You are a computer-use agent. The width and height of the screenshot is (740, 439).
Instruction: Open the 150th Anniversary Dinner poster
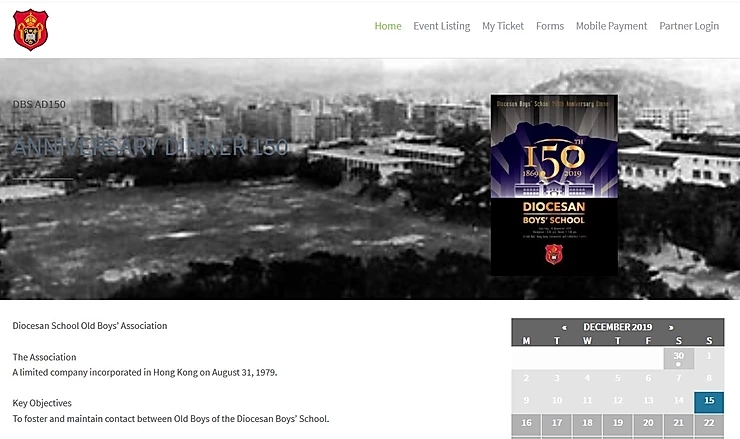click(554, 185)
